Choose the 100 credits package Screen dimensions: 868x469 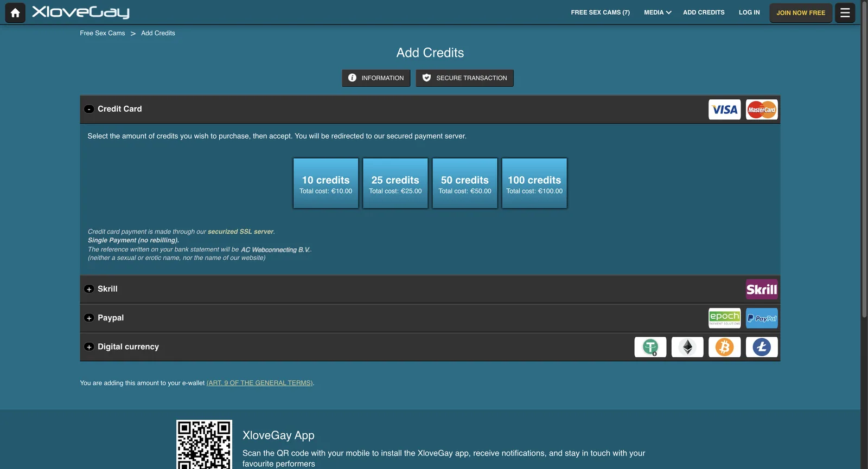534,183
